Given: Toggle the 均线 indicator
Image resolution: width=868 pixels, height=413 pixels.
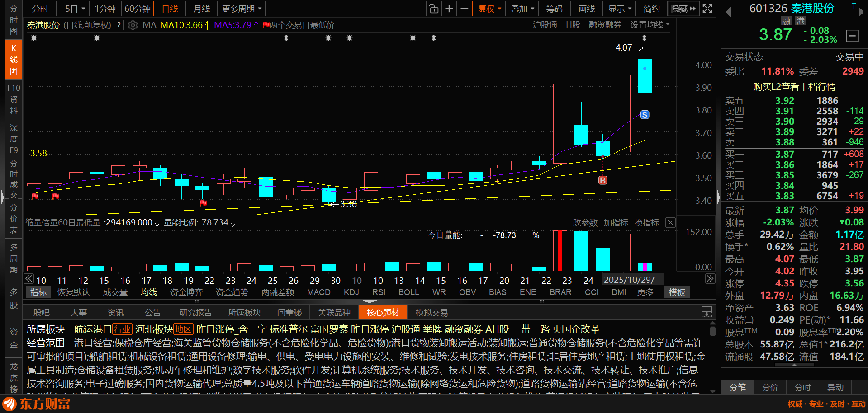Looking at the screenshot, I should 149,292.
